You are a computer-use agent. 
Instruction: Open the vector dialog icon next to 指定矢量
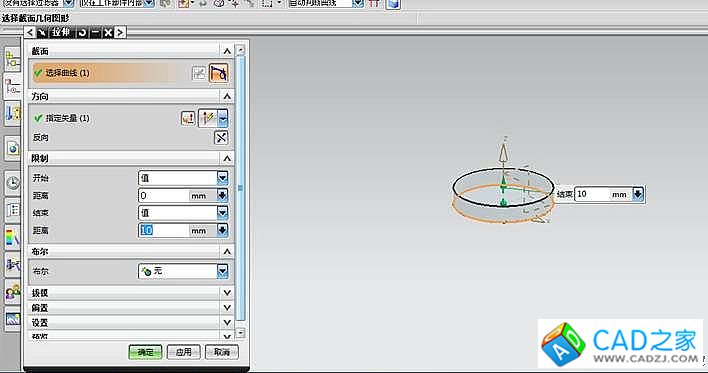[x=188, y=118]
